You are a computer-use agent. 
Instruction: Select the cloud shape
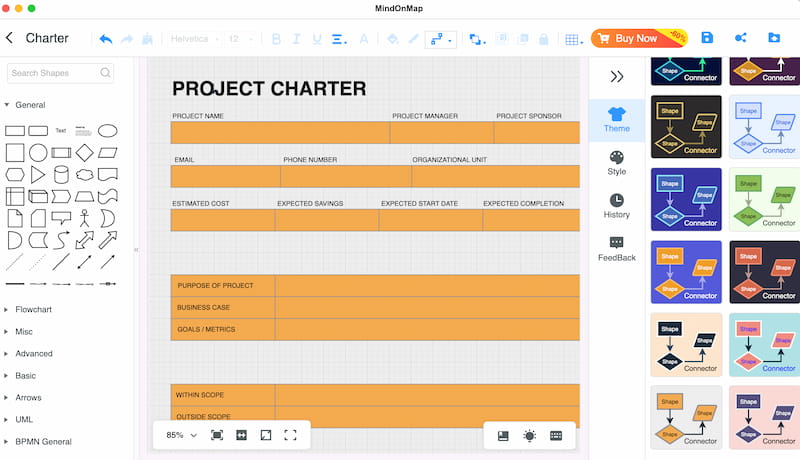[84, 174]
